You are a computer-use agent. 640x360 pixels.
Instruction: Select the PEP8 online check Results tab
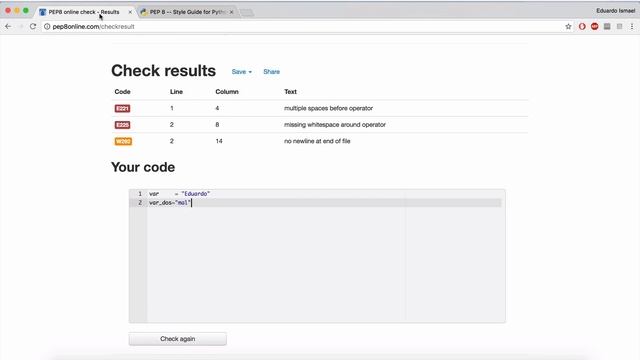pos(84,12)
